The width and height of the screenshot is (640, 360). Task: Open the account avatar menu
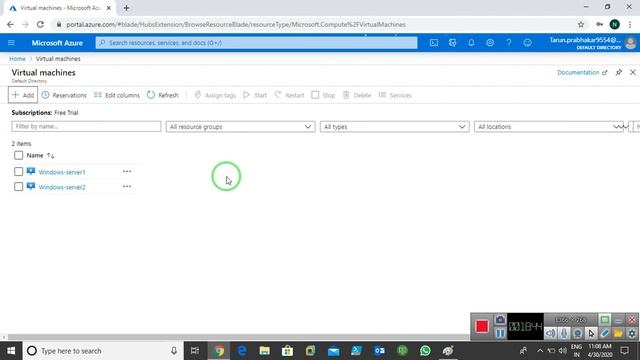(631, 43)
